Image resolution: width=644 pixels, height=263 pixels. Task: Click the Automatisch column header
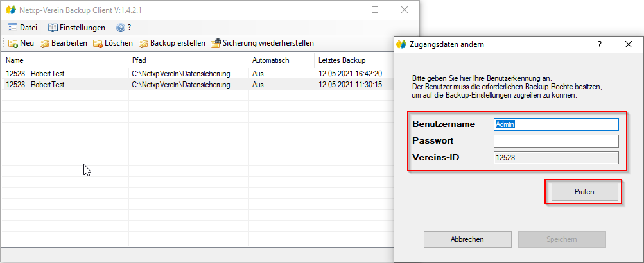point(281,60)
